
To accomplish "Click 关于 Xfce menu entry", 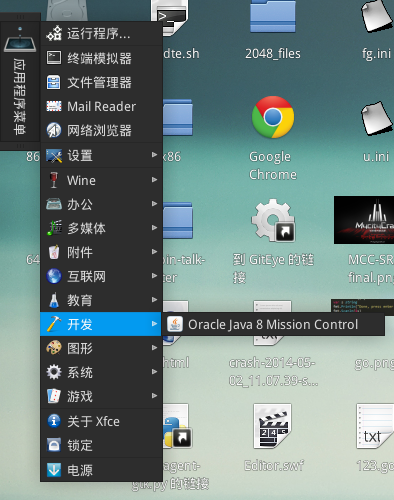I will [101, 421].
